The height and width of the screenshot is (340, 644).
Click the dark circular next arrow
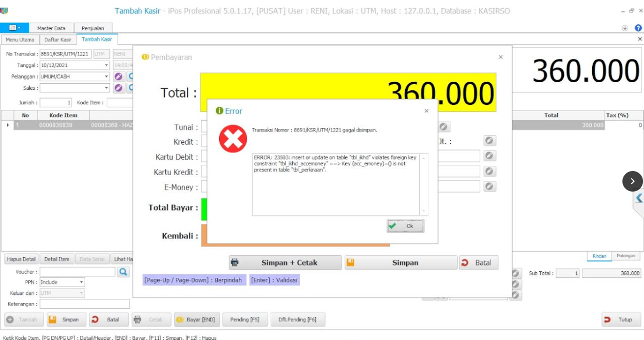click(x=632, y=181)
